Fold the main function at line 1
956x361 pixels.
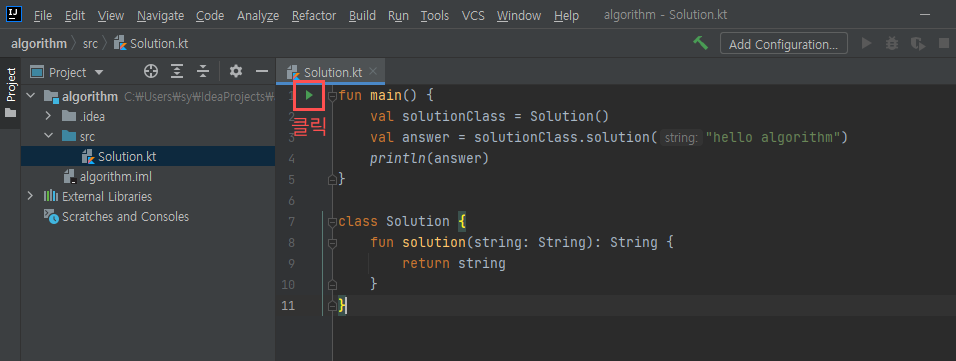point(332,96)
